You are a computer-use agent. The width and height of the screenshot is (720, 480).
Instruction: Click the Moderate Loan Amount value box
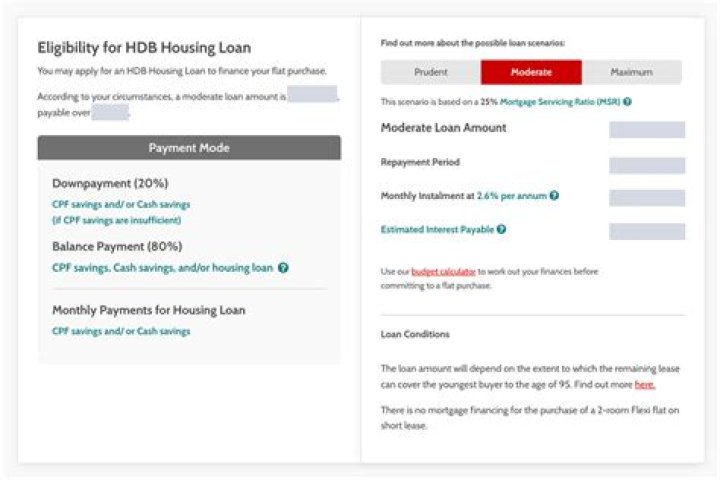coord(647,130)
